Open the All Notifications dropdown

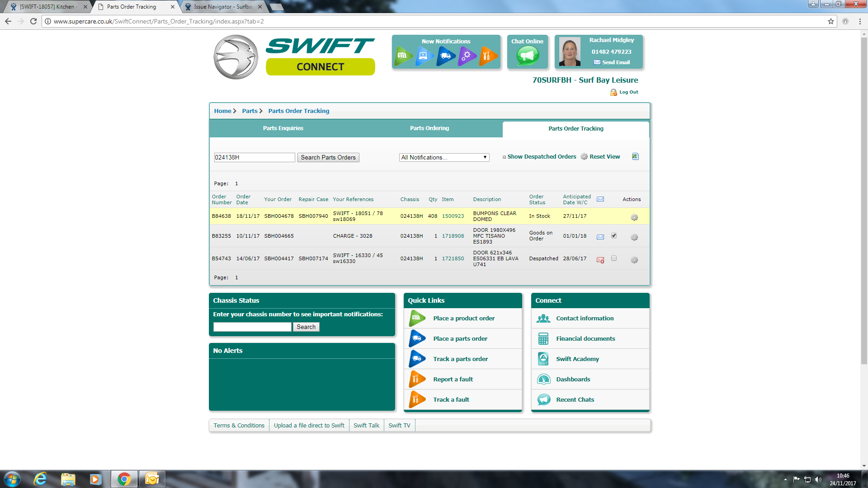(x=444, y=157)
